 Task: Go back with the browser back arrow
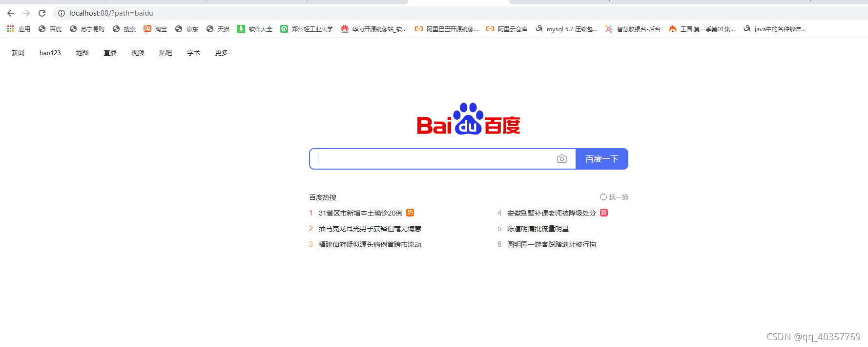point(11,13)
